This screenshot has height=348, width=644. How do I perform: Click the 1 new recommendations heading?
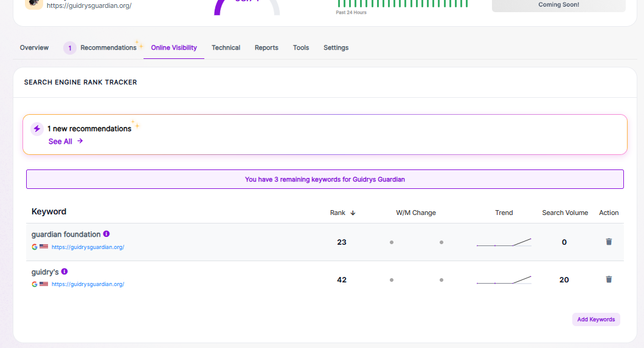click(89, 129)
